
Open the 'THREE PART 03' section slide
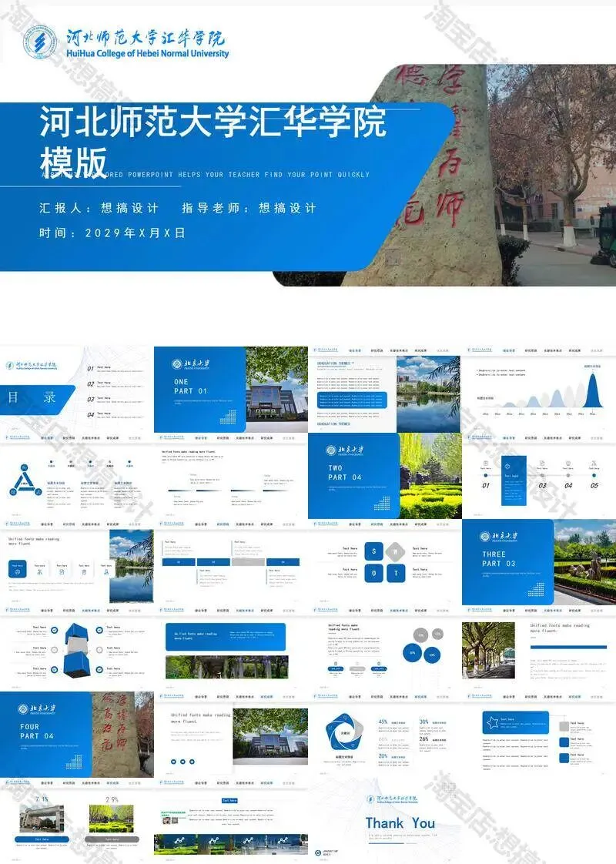(539, 563)
